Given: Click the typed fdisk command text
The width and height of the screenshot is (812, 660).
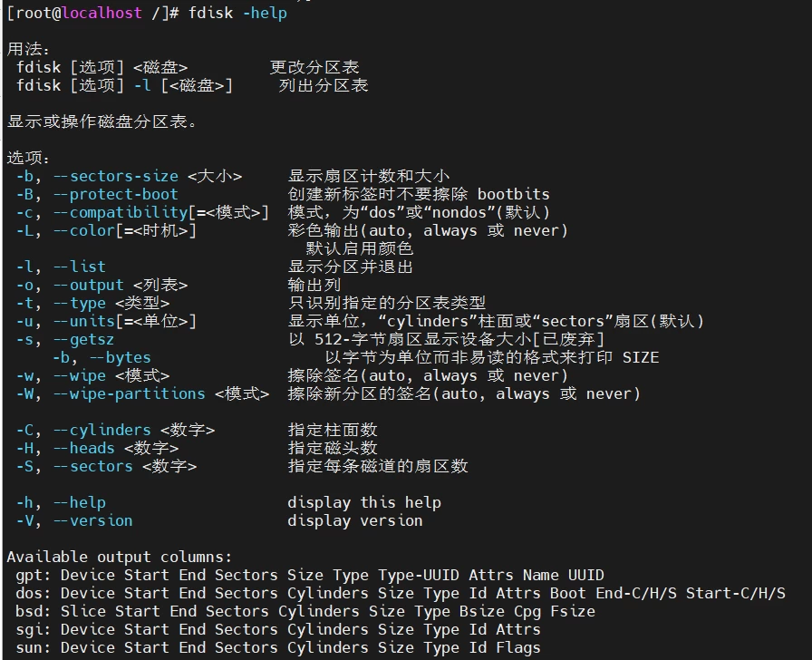Looking at the screenshot, I should pos(210,13).
